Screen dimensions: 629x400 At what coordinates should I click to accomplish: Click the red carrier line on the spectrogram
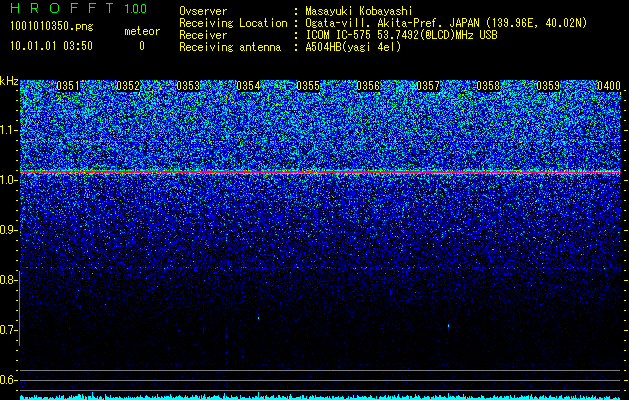320,172
